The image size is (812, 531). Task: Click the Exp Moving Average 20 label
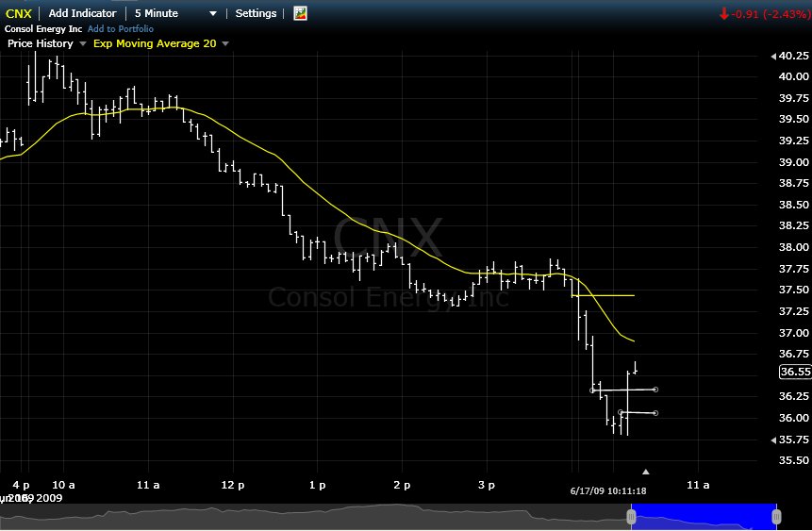(x=155, y=43)
